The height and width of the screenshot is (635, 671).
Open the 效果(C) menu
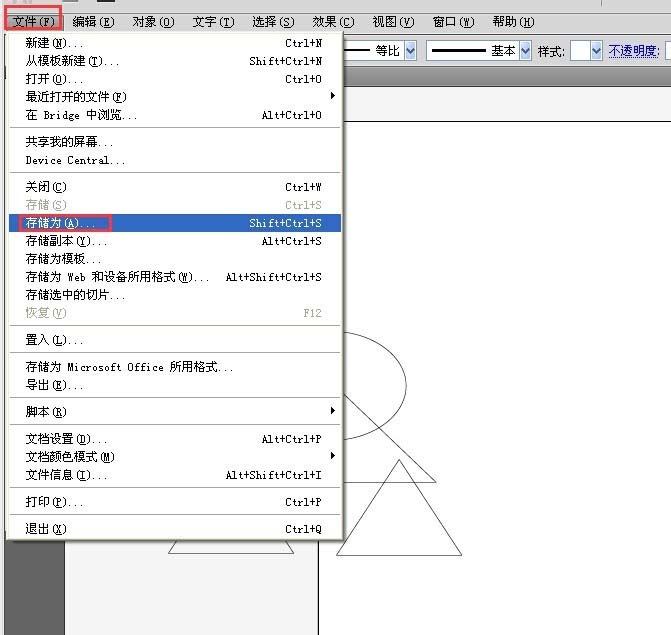tap(333, 21)
